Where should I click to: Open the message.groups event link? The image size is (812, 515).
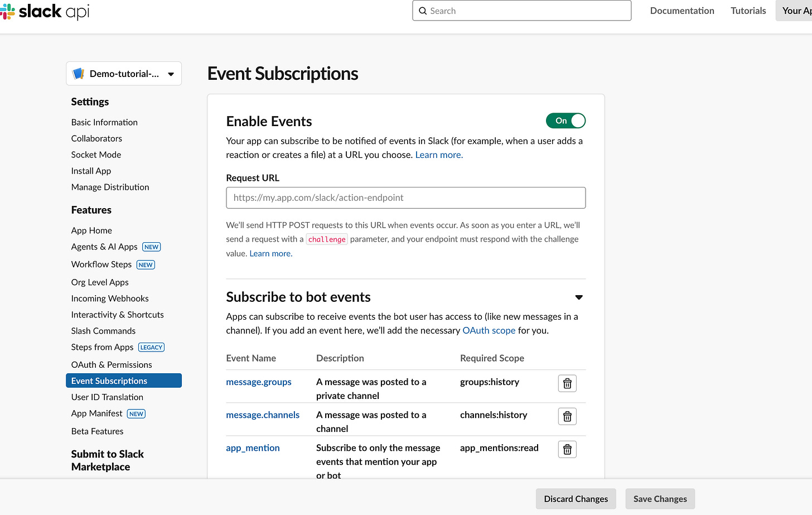tap(259, 382)
